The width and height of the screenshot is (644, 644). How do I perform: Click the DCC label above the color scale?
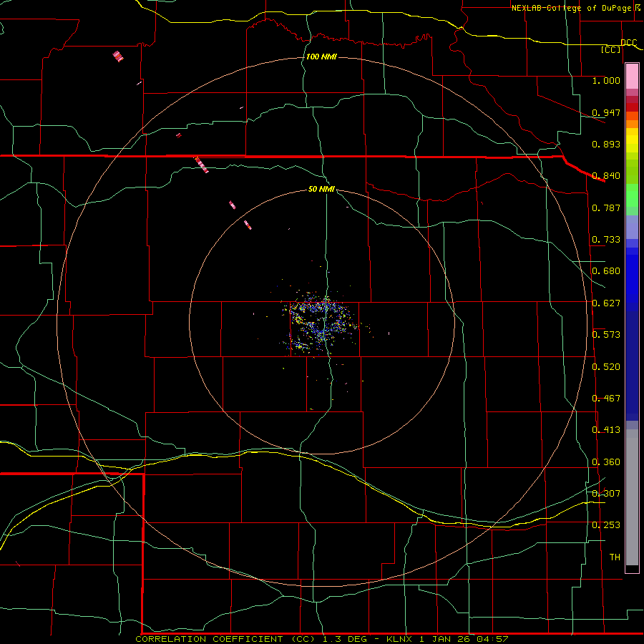(629, 42)
